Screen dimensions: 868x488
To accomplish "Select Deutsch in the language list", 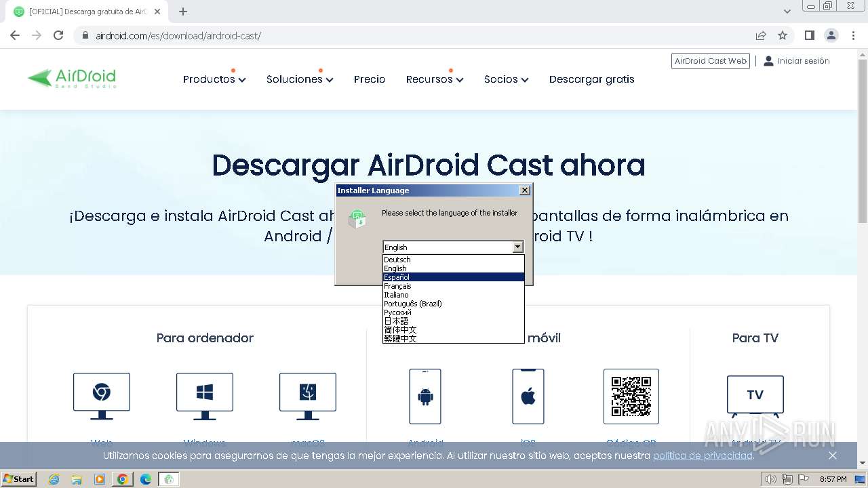I will coord(454,260).
